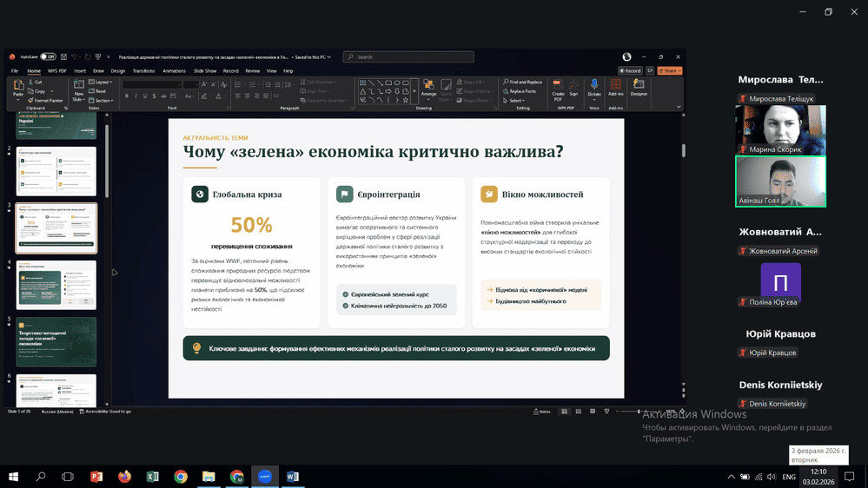
Task: Click the New Slide icon
Action: point(78,85)
